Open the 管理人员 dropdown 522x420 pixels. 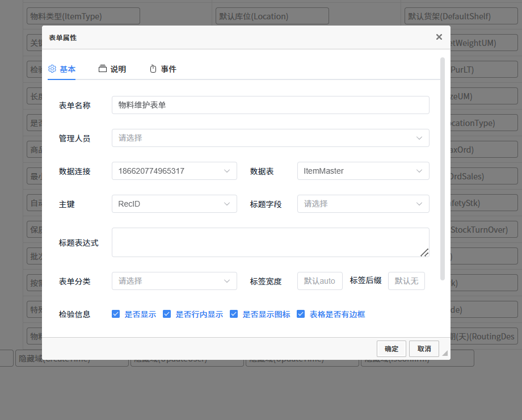click(x=270, y=138)
